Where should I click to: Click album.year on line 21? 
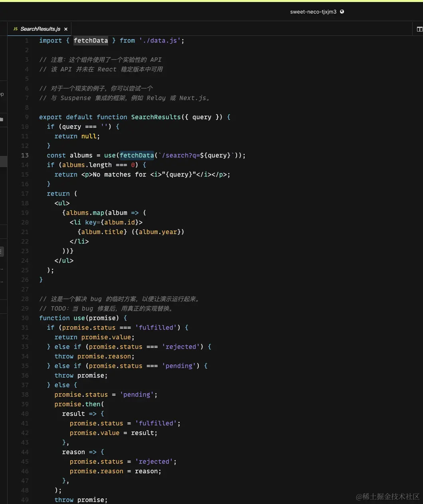(x=158, y=232)
